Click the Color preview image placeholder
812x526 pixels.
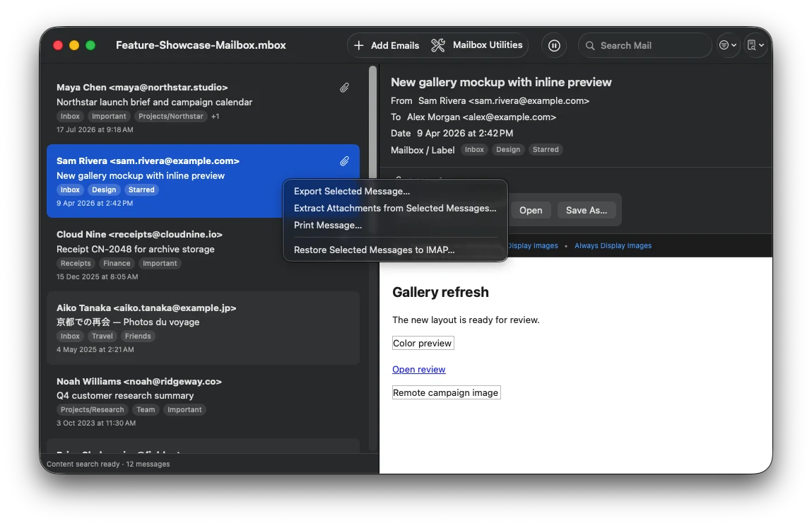423,343
